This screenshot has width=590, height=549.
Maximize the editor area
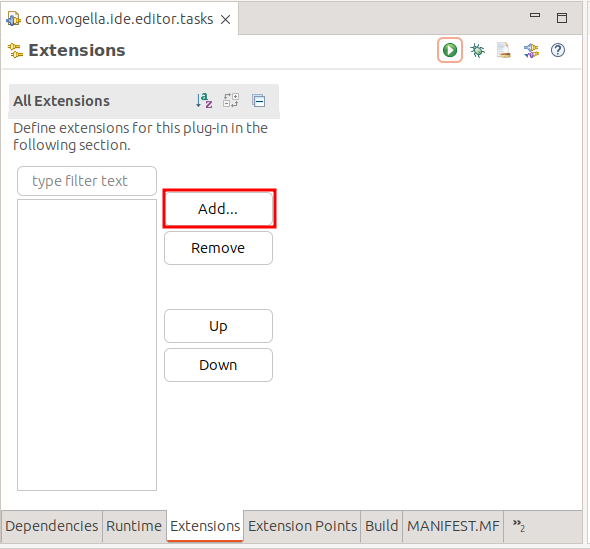coord(562,18)
